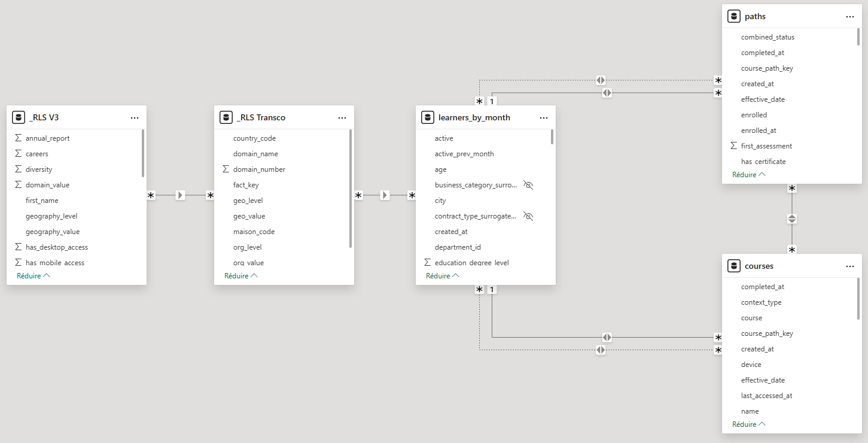Click the paths table field list scrollbar
Screen dimensions: 868x443
coord(858,37)
